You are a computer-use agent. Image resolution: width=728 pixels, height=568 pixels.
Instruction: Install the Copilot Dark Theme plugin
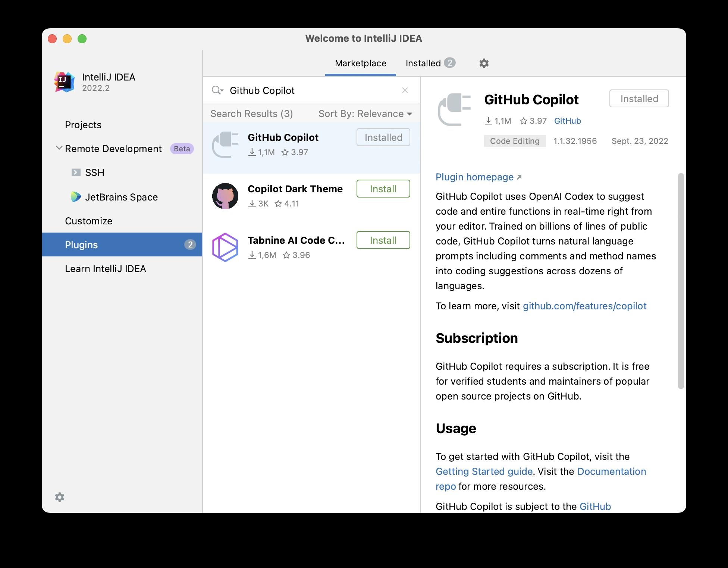(383, 189)
